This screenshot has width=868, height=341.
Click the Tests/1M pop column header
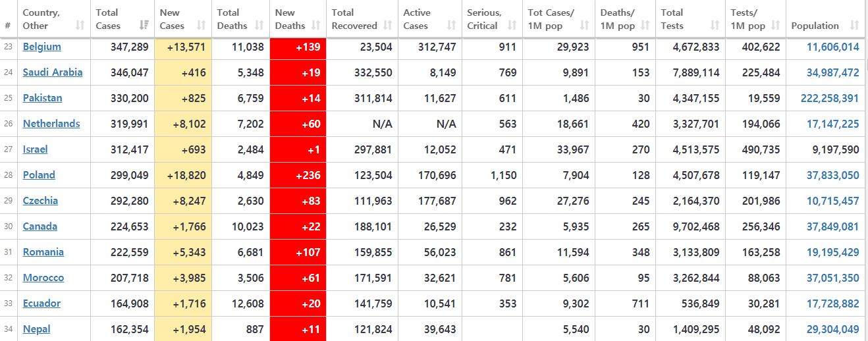tap(748, 19)
